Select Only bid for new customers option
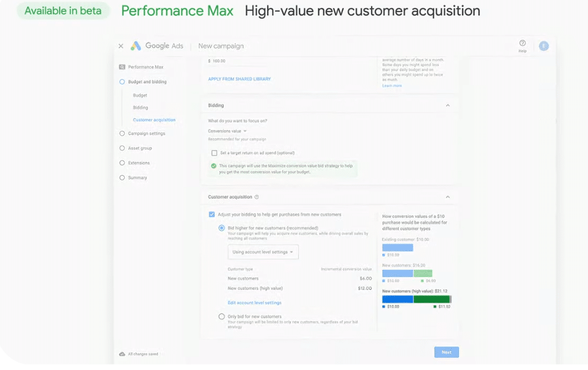This screenshot has height=370, width=588. 222,317
